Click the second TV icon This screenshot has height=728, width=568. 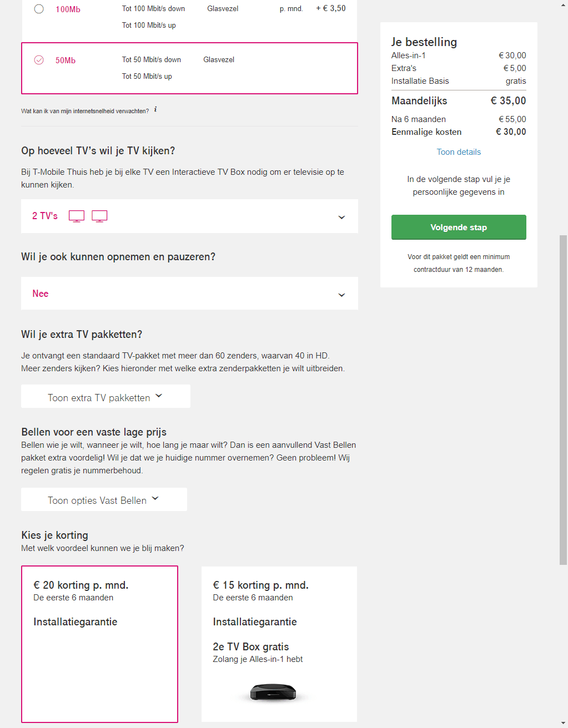click(x=99, y=216)
